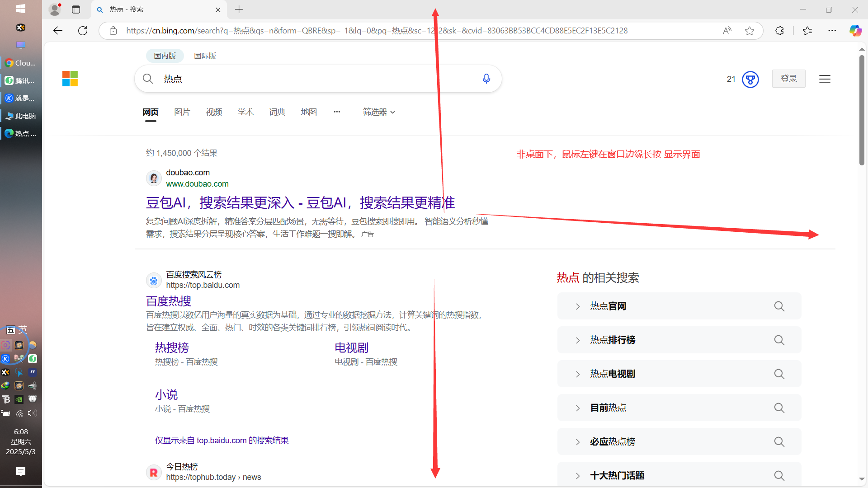Click the speaker icon in the system tray
Screen dimensions: 868x488
point(32,413)
